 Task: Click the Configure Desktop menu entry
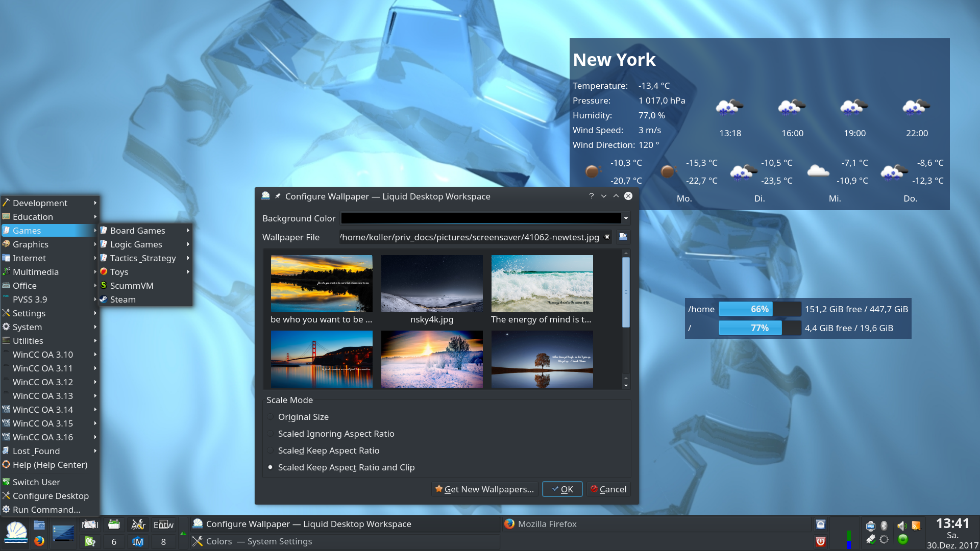point(50,496)
